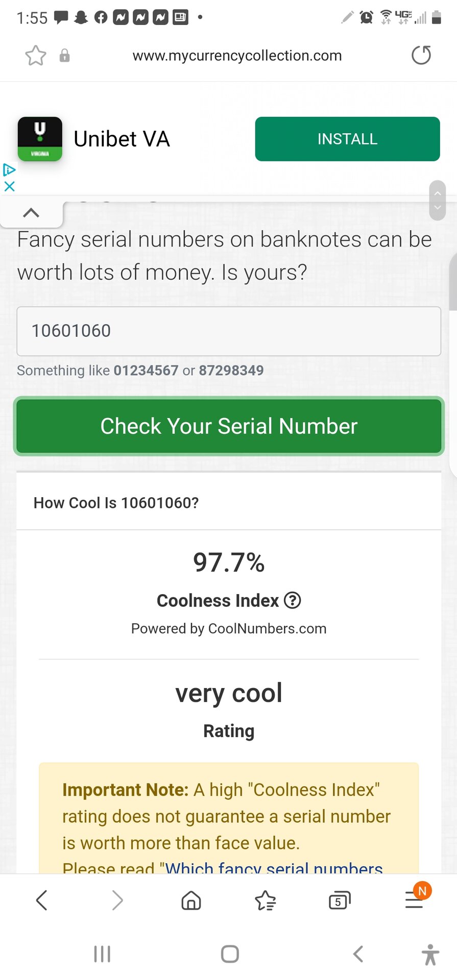
Task: Tap the padlock site security icon
Action: pos(64,56)
